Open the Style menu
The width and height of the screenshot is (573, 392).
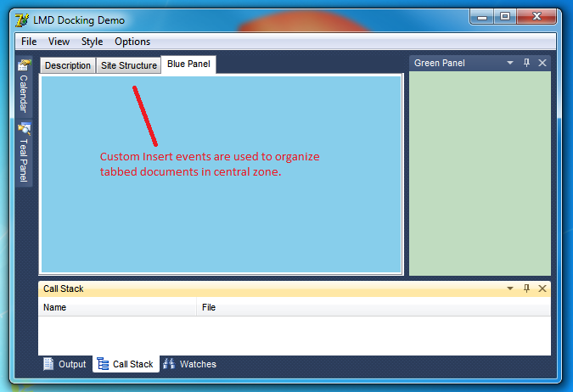coord(92,42)
